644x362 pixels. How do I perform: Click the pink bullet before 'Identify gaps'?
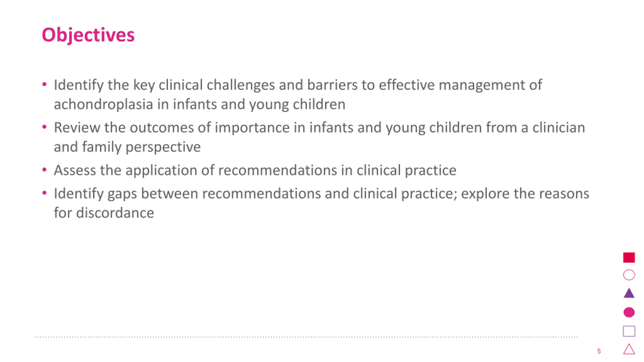[44, 193]
